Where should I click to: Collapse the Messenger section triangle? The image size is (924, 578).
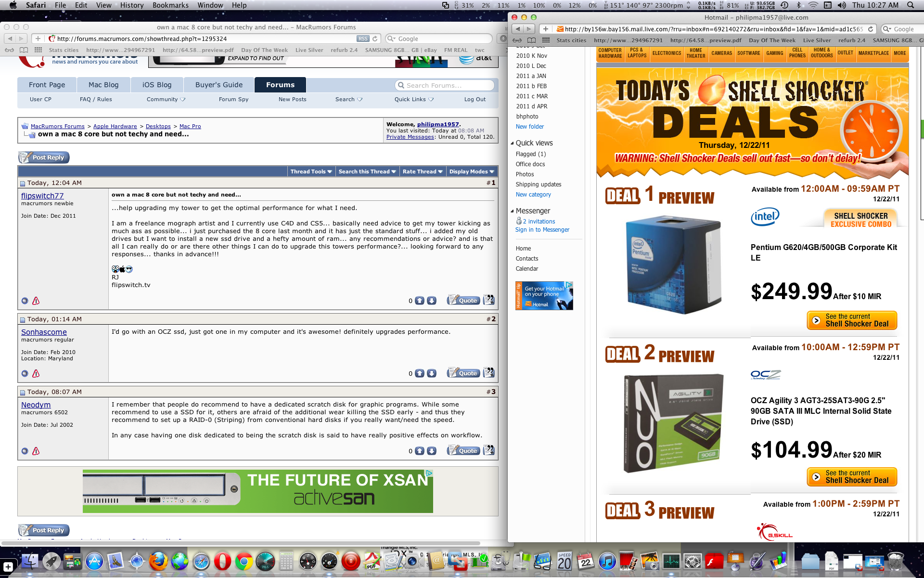pyautogui.click(x=512, y=211)
